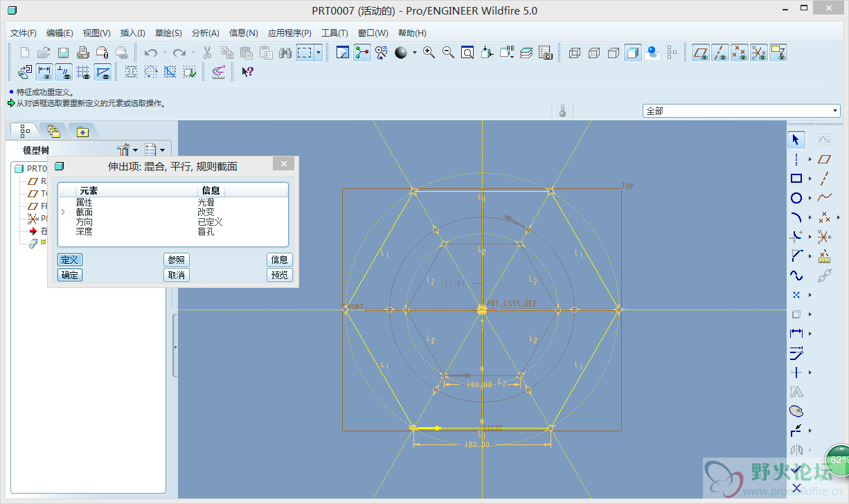Select PRT_CSYS_DEF label in sketch
Viewport: 849px width, 504px height.
[x=512, y=304]
